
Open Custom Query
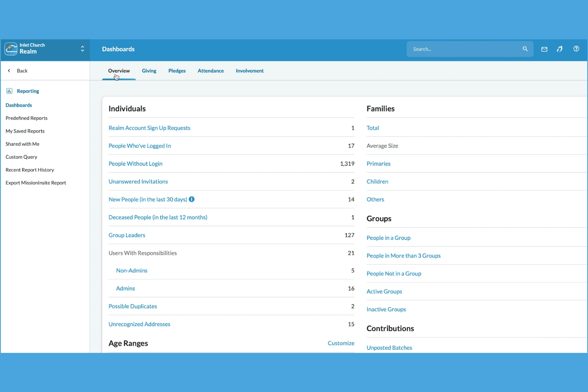21,157
